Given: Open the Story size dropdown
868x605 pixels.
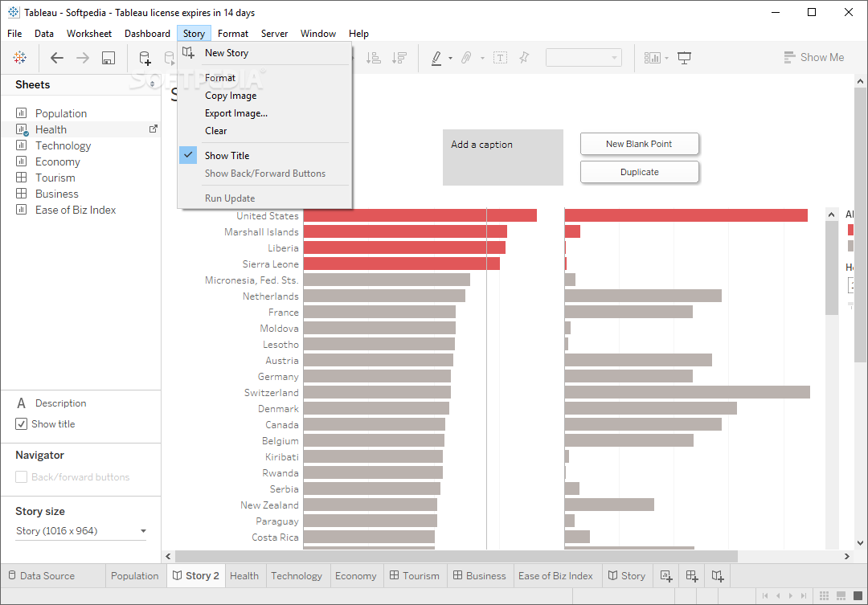Looking at the screenshot, I should point(81,531).
